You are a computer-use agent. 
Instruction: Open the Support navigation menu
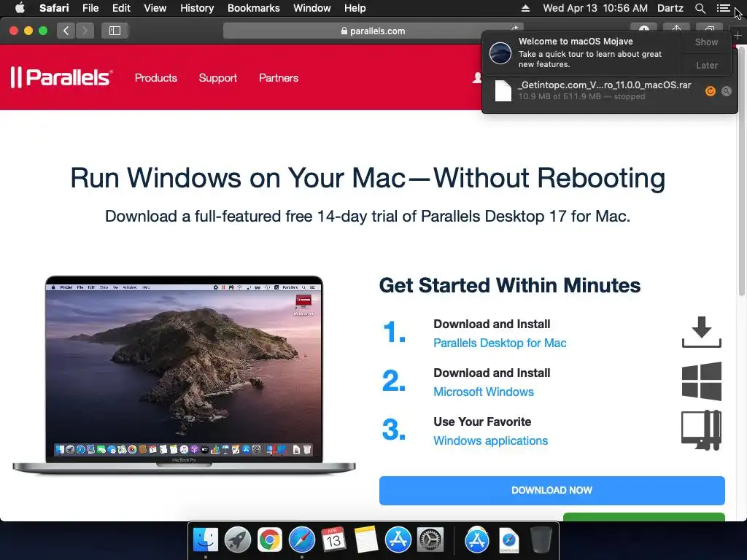point(217,77)
